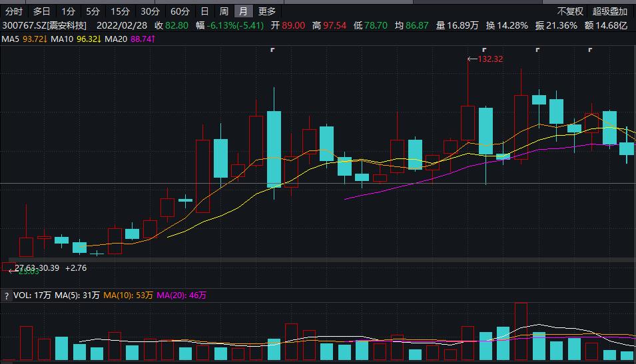Toggle the 不复权 price adjustment option

click(570, 11)
